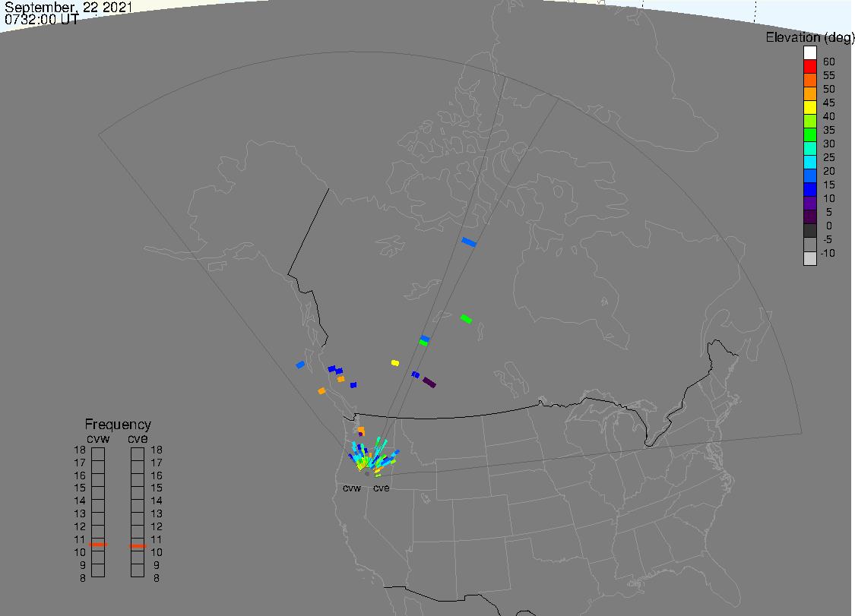Click the '15' elevation legend label
Viewport: 855px width, 616px height.
[x=829, y=185]
